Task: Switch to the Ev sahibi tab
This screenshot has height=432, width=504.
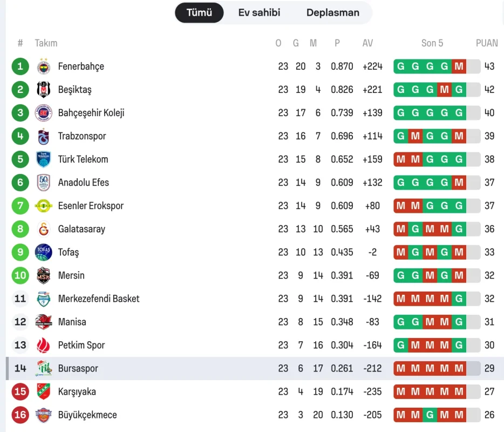Action: 259,12
